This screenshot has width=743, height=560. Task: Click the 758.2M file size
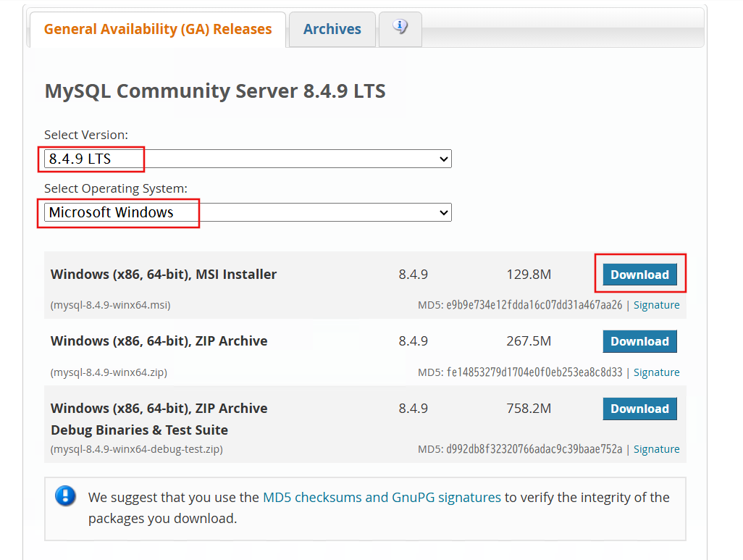point(529,409)
